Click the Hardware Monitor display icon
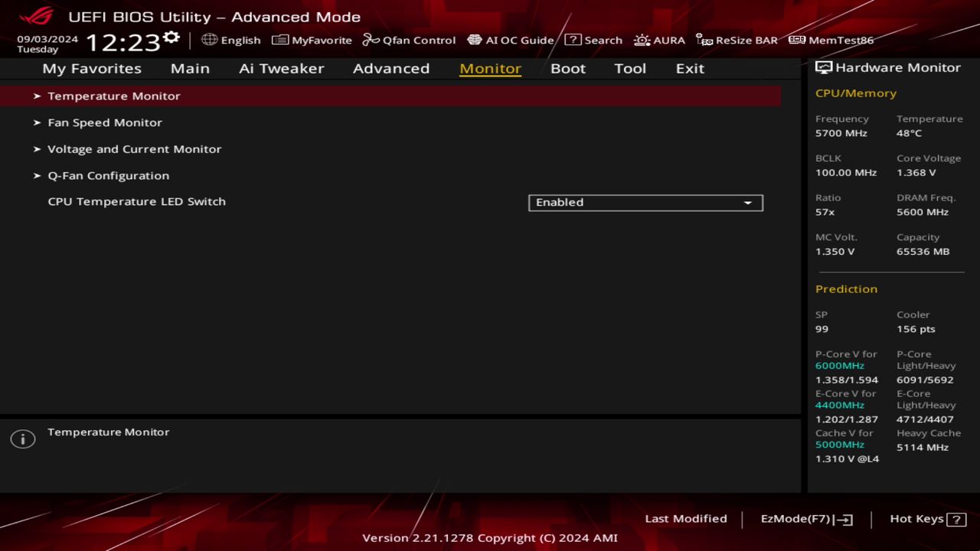The width and height of the screenshot is (980, 551). 824,67
